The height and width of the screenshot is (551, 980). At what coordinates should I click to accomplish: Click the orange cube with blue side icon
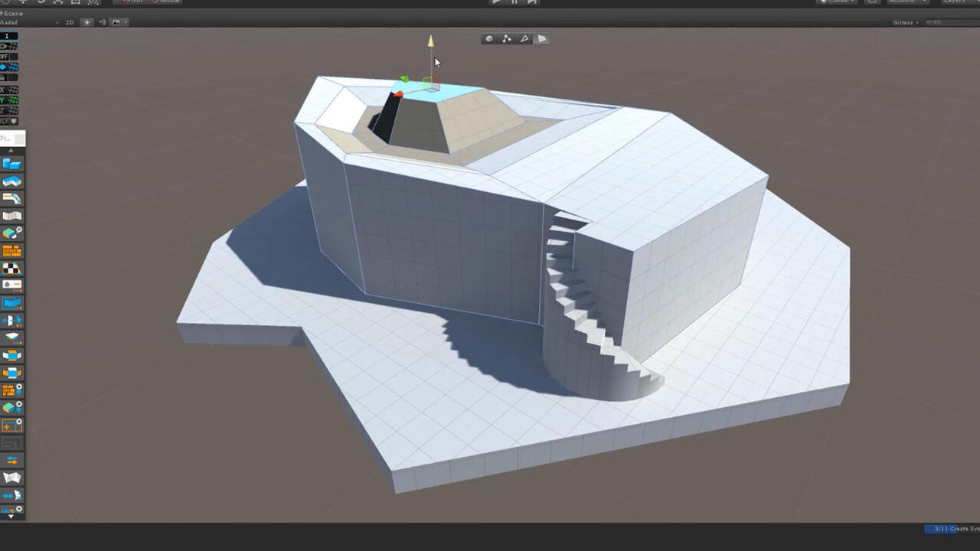(x=12, y=373)
